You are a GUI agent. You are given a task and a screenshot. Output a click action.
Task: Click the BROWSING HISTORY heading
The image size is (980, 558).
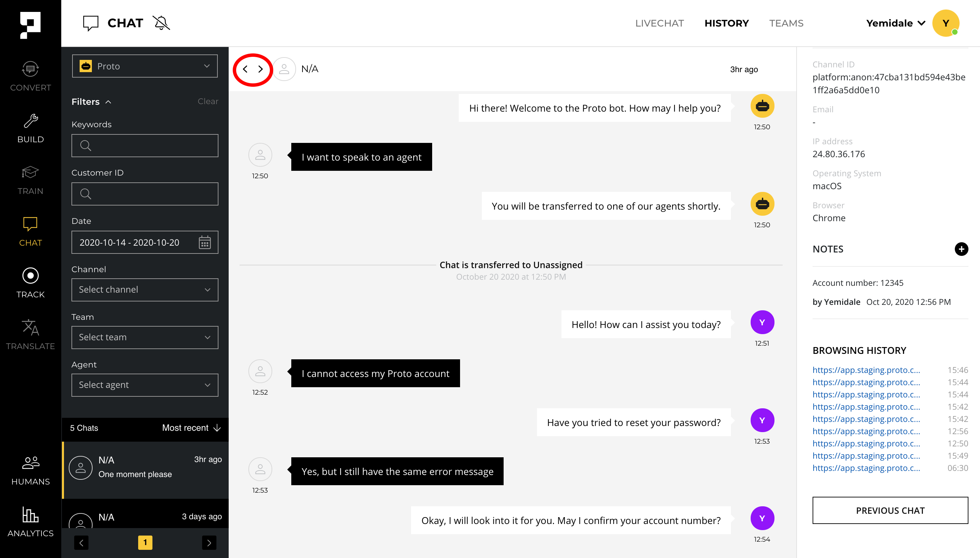click(x=859, y=350)
